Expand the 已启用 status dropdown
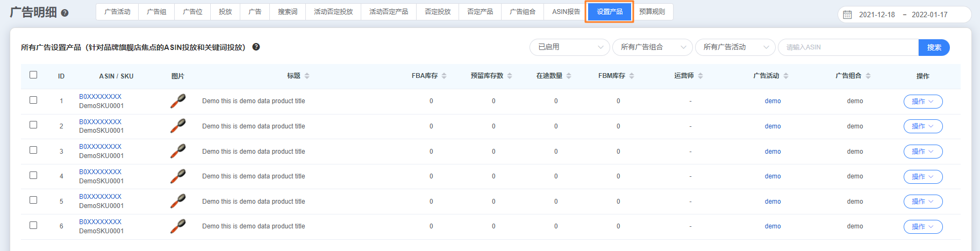Viewport: 980px width, 251px height. tap(569, 47)
